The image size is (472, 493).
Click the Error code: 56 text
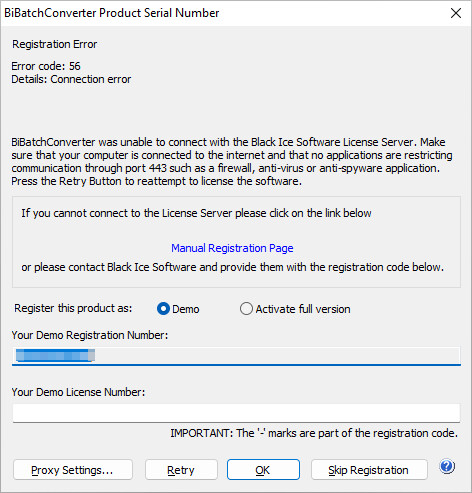click(46, 66)
